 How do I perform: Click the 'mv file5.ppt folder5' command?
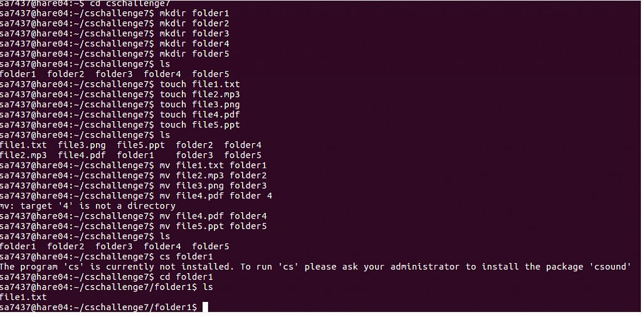click(213, 227)
